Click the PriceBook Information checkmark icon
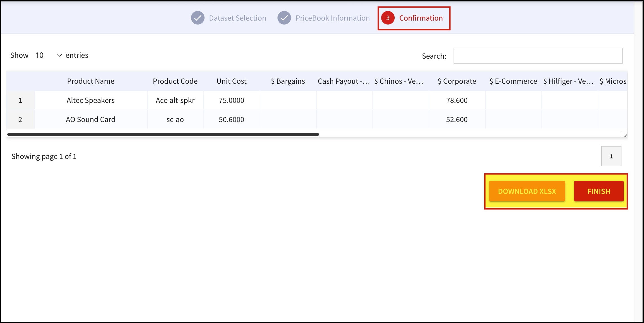Image resolution: width=644 pixels, height=323 pixels. [x=284, y=18]
